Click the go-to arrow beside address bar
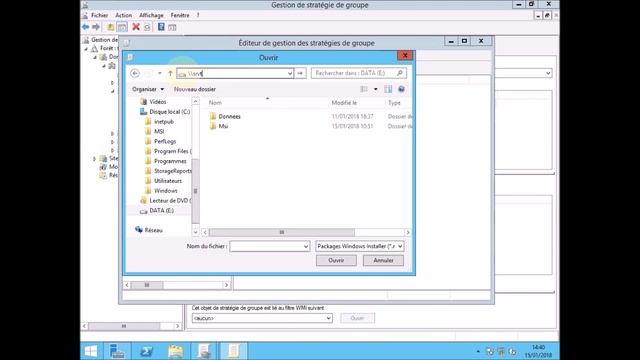The image size is (640, 360). click(x=300, y=73)
